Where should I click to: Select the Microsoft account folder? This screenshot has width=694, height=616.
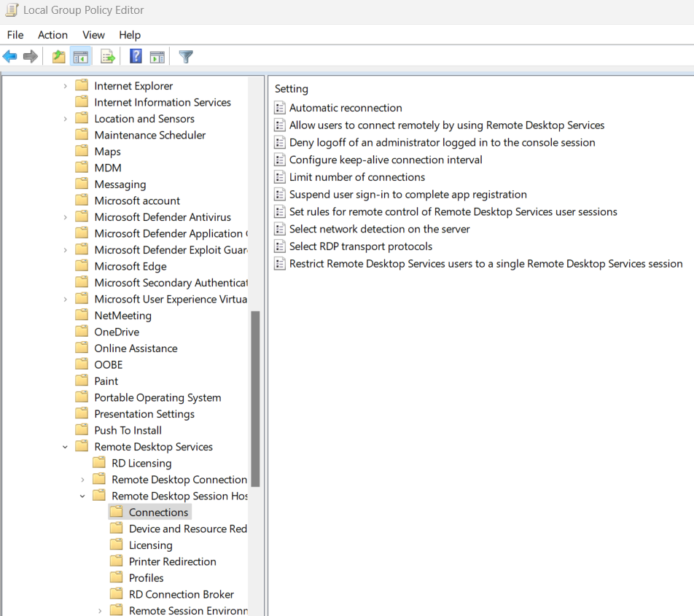coord(137,200)
